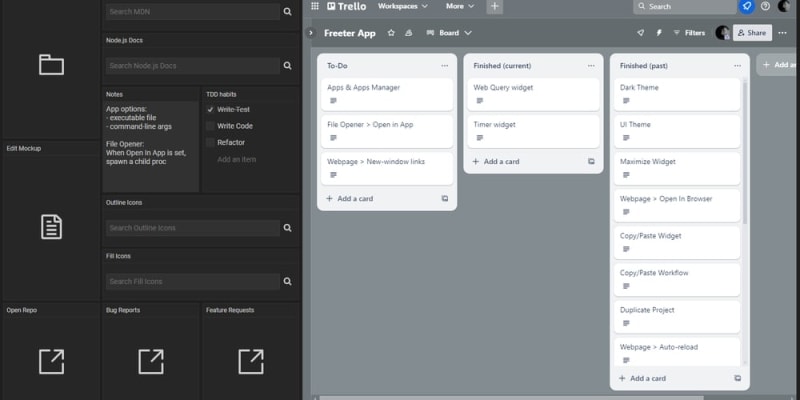Expand the Workspaces dropdown
This screenshot has height=400, width=800.
[402, 6]
